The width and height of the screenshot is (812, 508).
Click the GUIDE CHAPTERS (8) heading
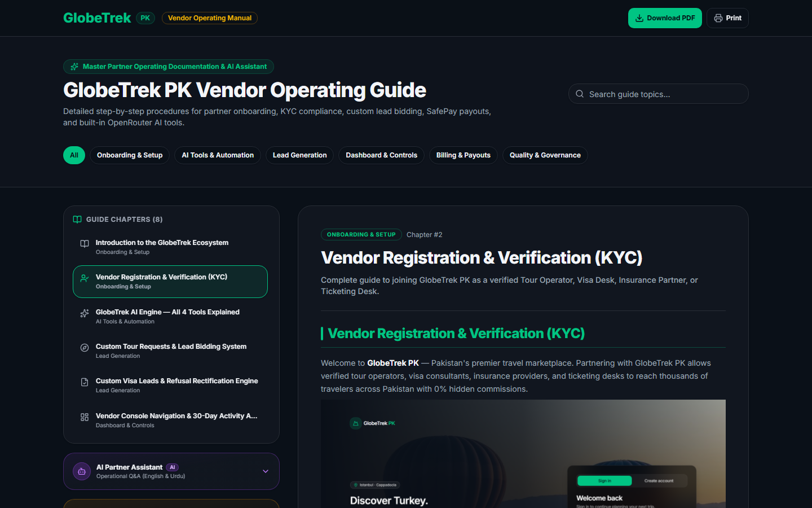(124, 220)
